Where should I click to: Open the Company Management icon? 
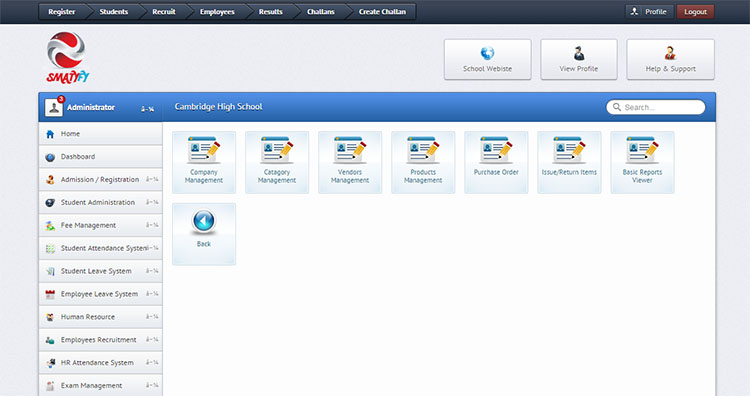pos(204,162)
